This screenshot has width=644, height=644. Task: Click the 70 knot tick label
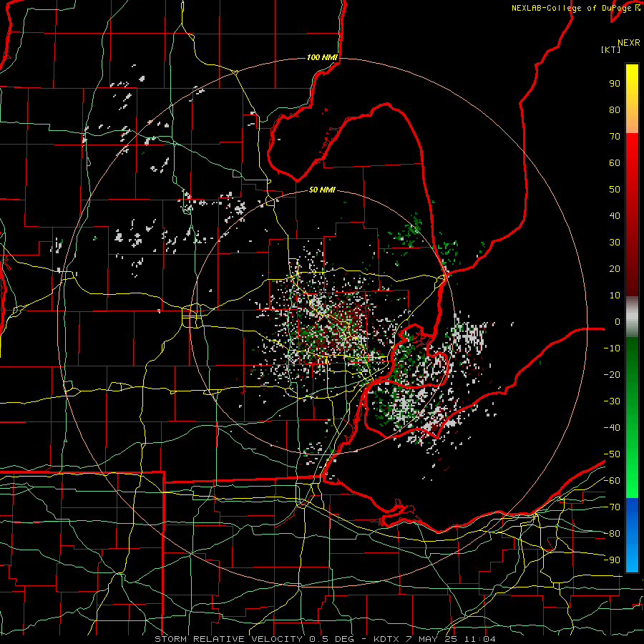click(x=615, y=137)
